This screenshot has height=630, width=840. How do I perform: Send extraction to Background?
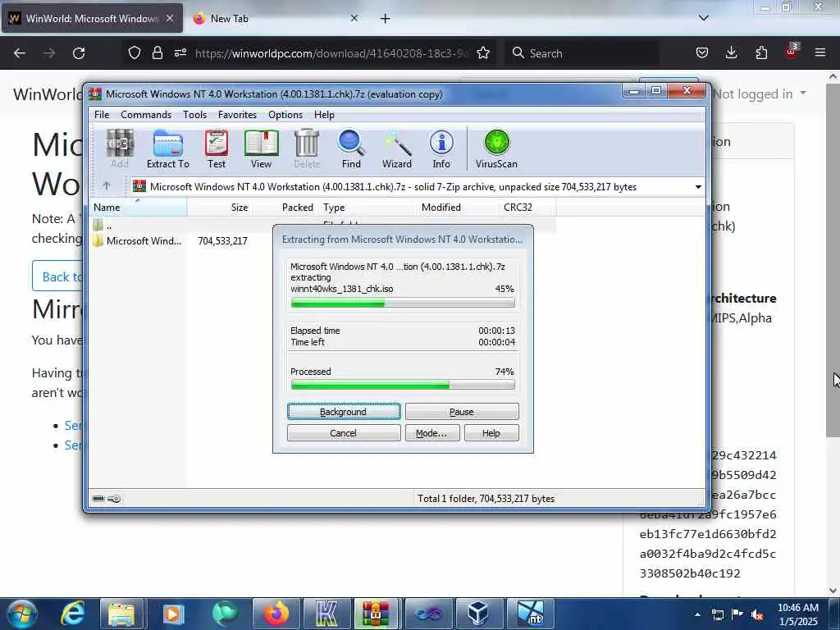[344, 412]
